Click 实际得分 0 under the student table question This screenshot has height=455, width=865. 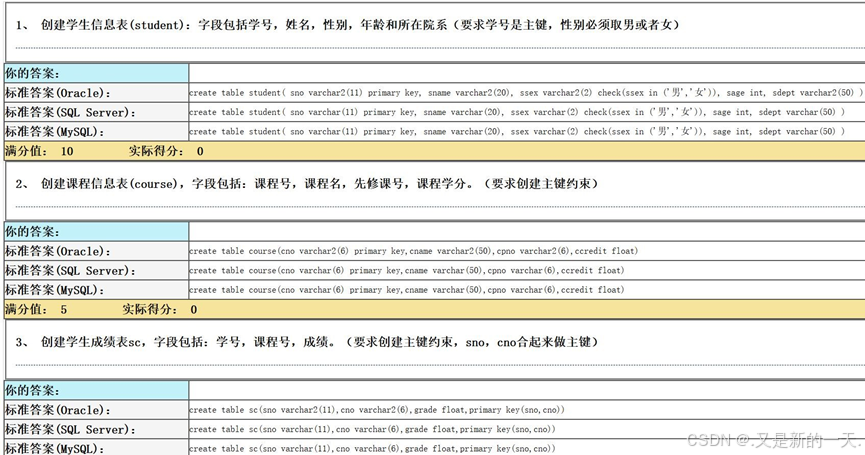pos(166,151)
